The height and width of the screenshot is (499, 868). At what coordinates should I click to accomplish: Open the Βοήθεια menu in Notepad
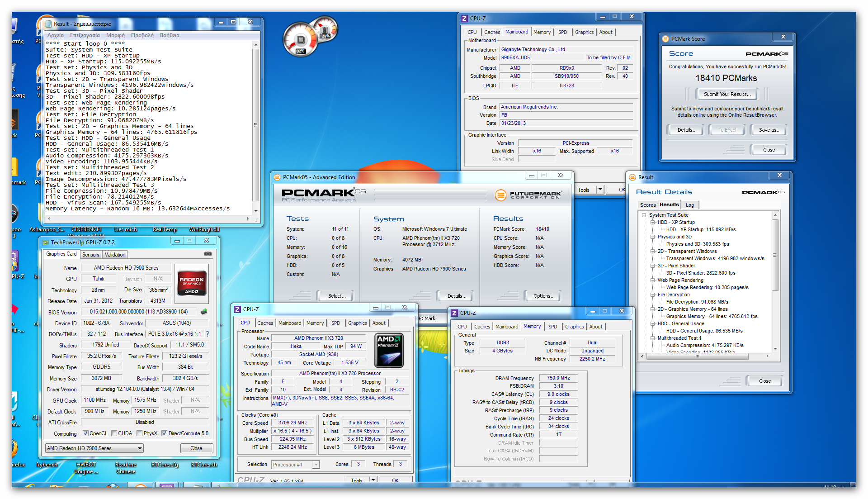coord(170,35)
